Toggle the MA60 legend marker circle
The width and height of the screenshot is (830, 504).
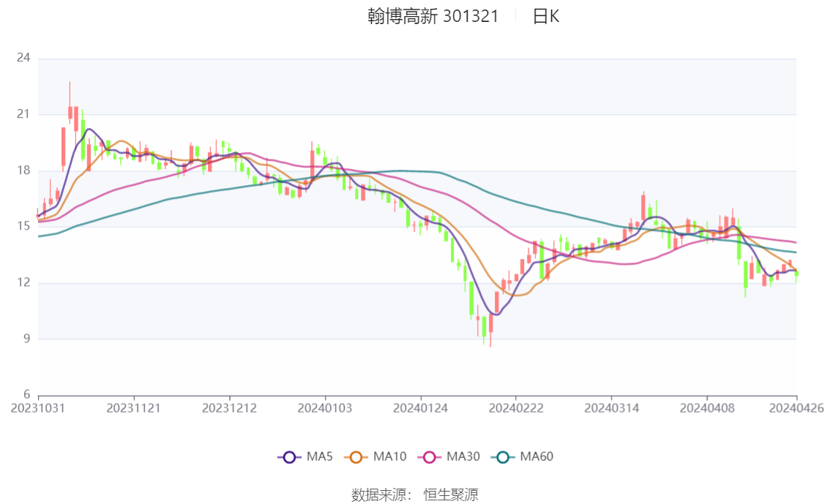coord(503,457)
